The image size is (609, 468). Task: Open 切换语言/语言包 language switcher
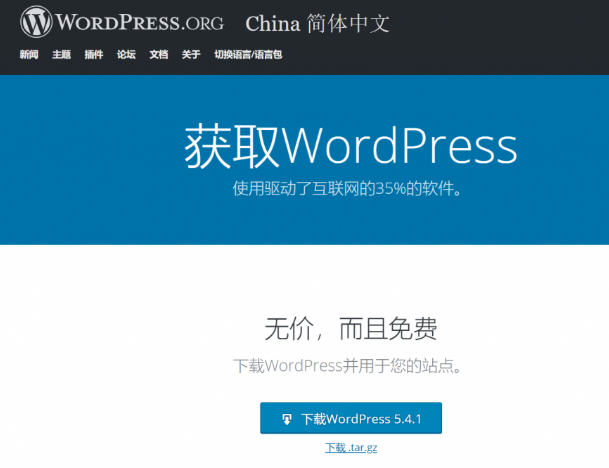click(x=248, y=55)
